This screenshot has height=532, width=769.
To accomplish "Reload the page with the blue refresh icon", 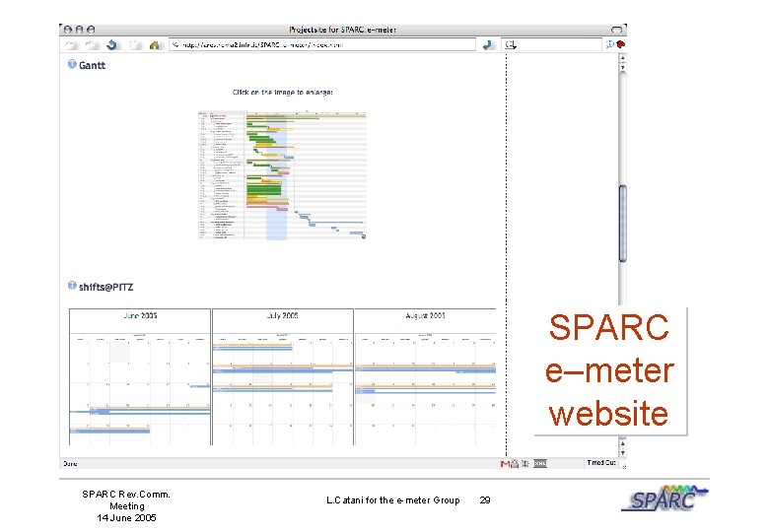I will point(112,45).
